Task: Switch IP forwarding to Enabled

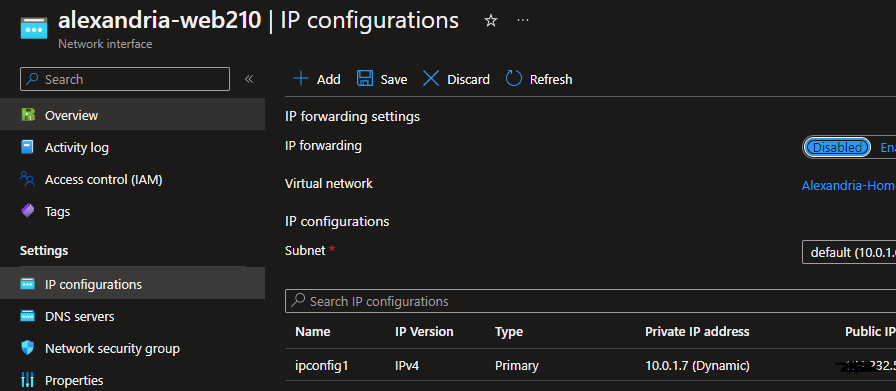Action: (887, 147)
